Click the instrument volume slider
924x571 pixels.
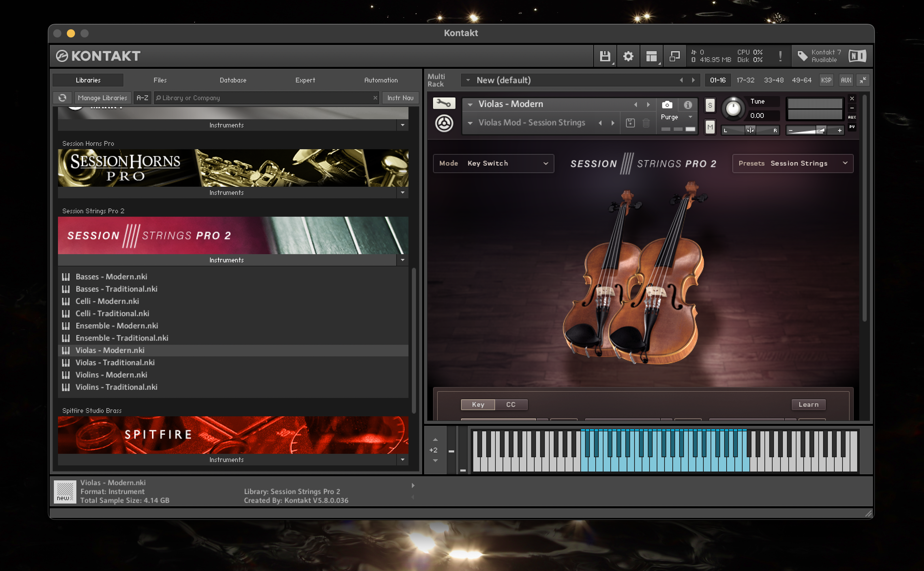(x=815, y=130)
